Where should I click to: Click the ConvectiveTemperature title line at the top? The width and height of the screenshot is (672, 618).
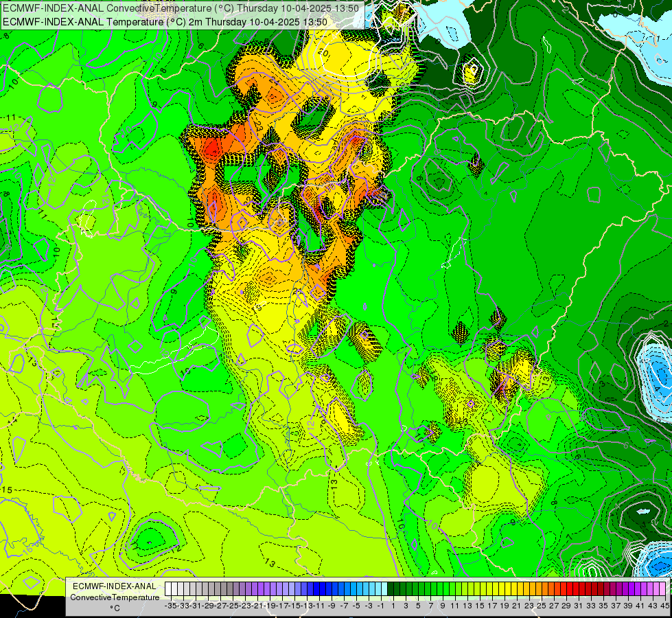point(181,8)
